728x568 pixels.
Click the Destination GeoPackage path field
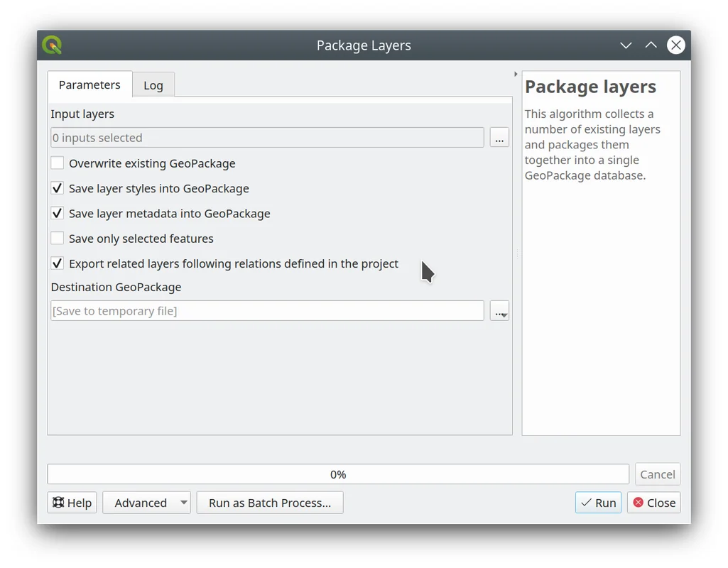click(267, 311)
